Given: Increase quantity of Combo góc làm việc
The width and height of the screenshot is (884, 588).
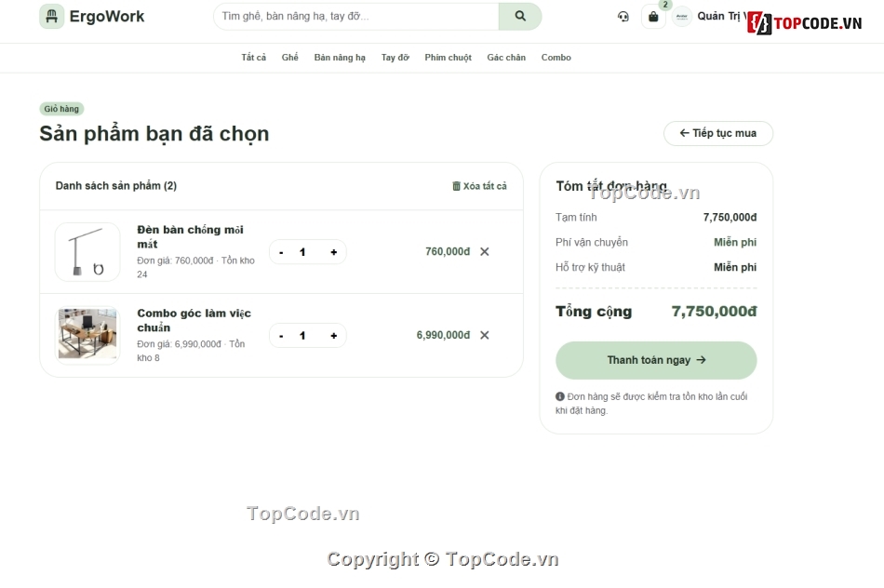Looking at the screenshot, I should (x=334, y=336).
